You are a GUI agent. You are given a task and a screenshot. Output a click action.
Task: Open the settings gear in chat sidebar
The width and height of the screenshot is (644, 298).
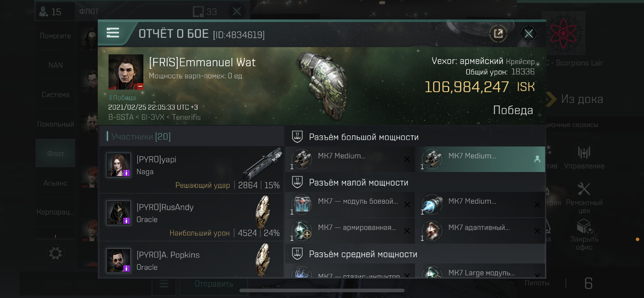point(55,253)
